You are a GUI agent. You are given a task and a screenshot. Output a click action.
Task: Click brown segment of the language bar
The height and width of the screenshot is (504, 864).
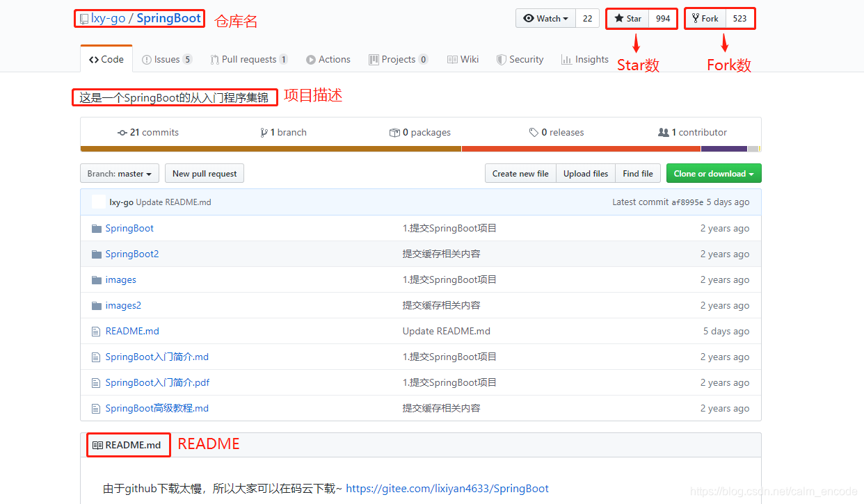(271, 149)
